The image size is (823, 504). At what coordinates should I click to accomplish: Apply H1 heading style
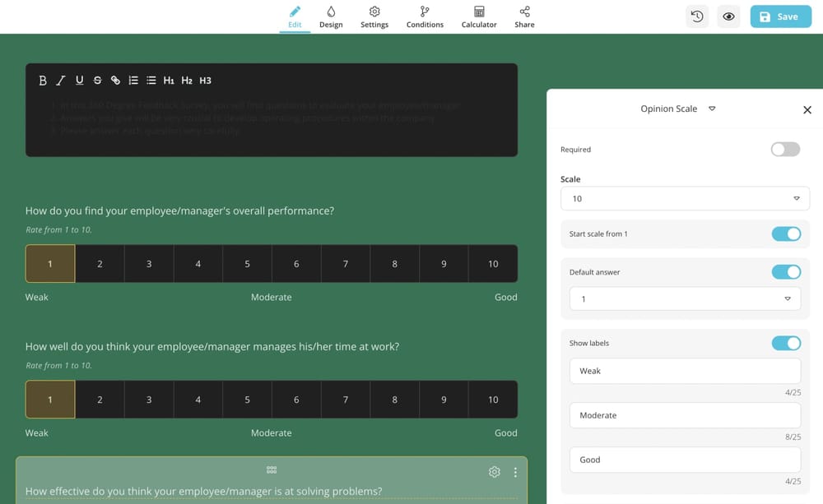pyautogui.click(x=169, y=81)
